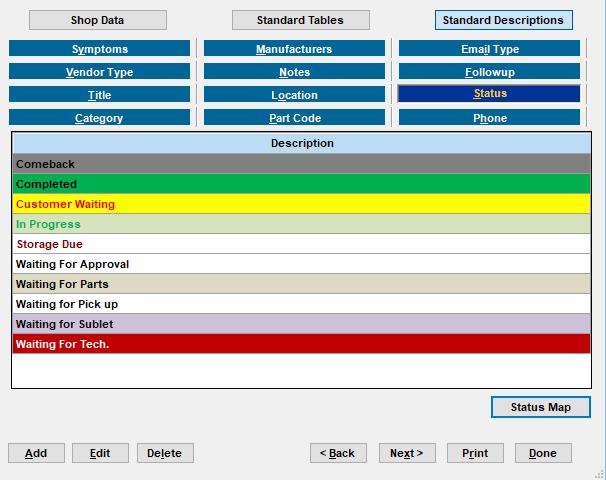
Task: Delete the selected status entry
Action: 164,453
